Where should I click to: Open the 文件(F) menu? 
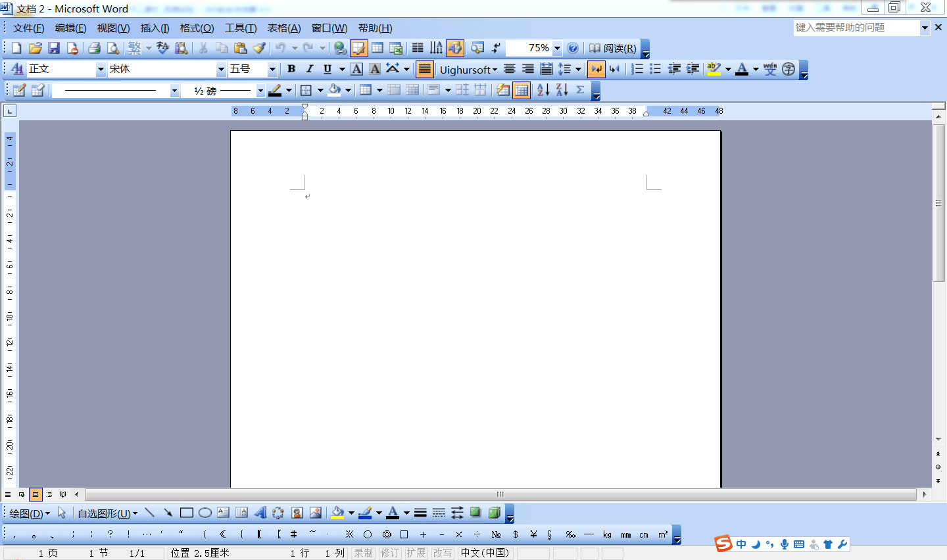tap(28, 28)
